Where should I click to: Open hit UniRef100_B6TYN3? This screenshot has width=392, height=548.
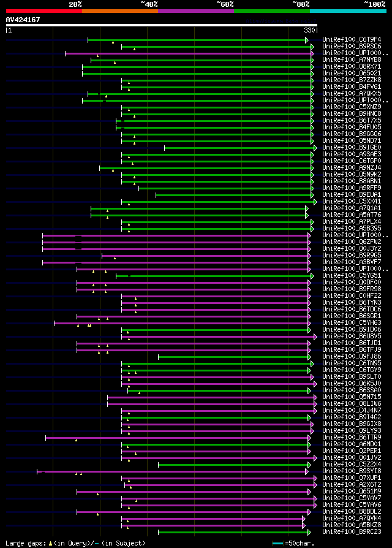click(352, 302)
